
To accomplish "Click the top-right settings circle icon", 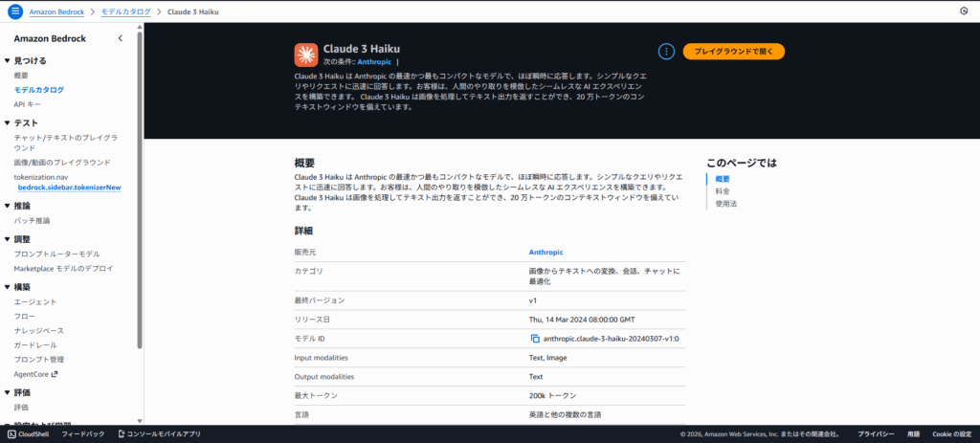I will 963,11.
